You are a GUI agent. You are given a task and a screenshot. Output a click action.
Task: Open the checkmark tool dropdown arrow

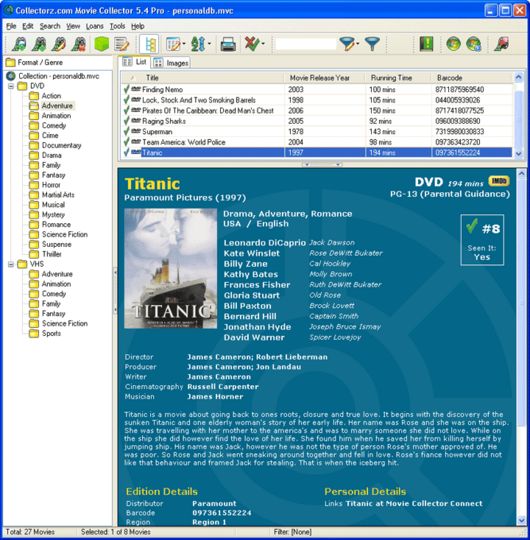(x=263, y=44)
